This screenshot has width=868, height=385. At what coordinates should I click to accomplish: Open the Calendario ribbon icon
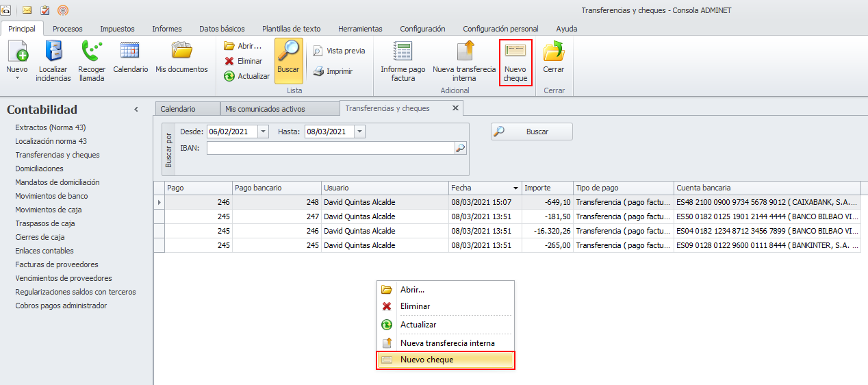(130, 52)
